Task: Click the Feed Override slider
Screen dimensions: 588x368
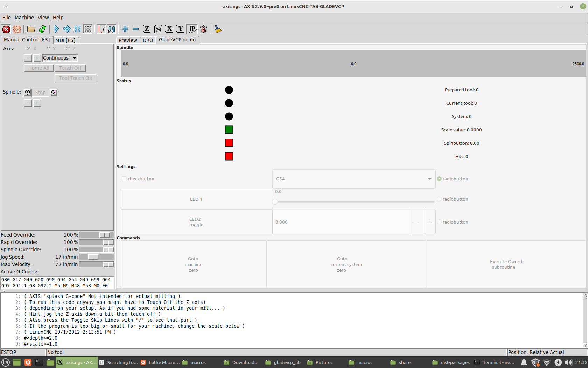Action: [97, 235]
